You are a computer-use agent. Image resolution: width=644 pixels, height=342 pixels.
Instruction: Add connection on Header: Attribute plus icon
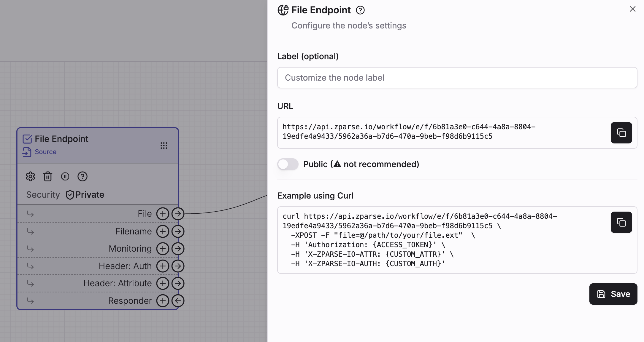tap(163, 283)
